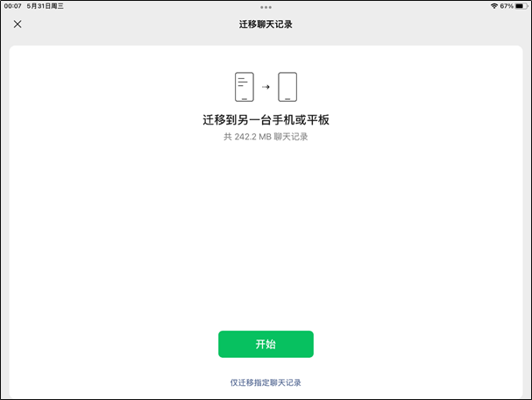The image size is (532, 400).
Task: Tap the 5月31日周三 date label
Action: pos(45,6)
